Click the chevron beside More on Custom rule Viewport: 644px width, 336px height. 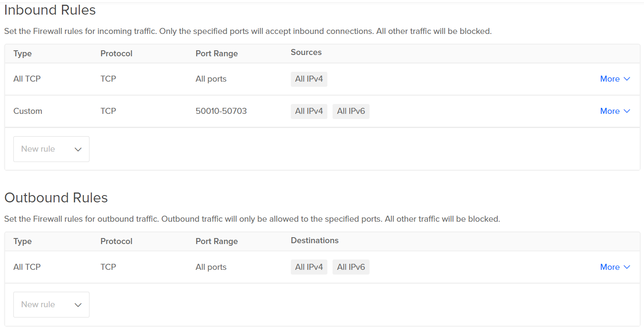click(627, 111)
